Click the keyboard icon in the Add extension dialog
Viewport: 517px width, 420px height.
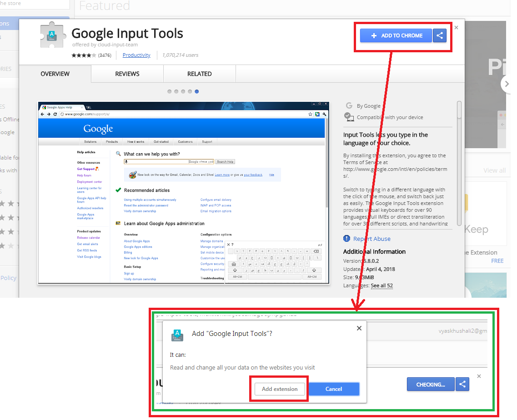177,335
